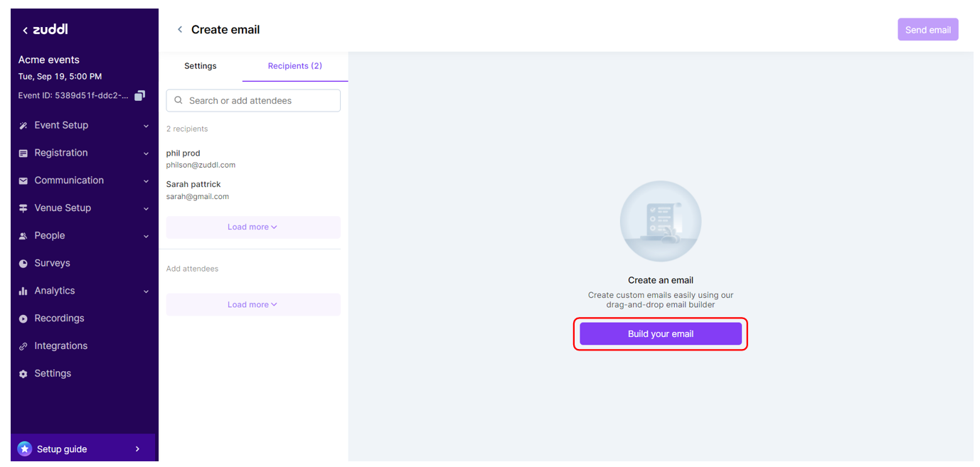Open the People section icon
Viewport: 980px width, 467px height.
pyautogui.click(x=23, y=235)
